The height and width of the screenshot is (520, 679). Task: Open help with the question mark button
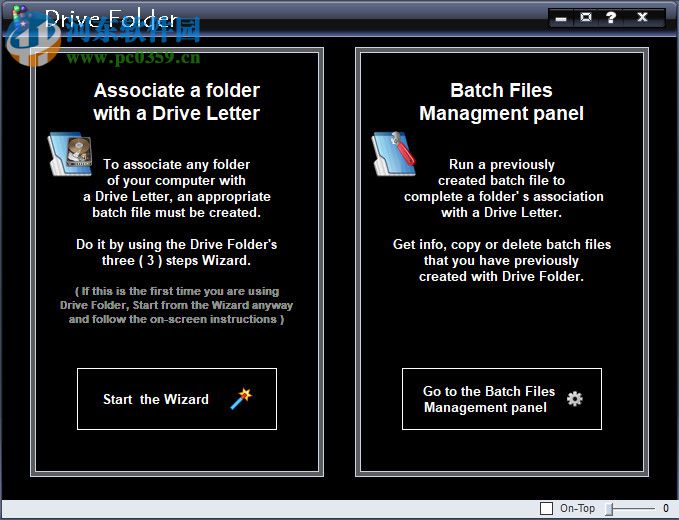pyautogui.click(x=611, y=18)
